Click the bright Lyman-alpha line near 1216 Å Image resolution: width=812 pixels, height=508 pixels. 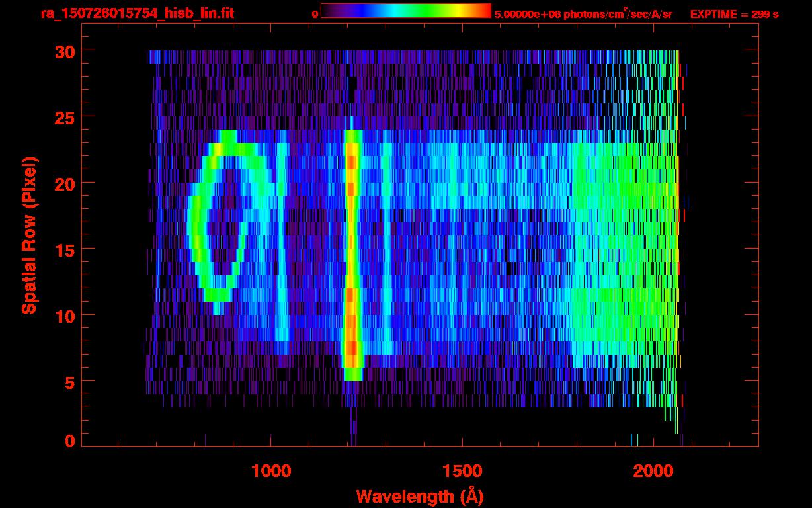352,255
